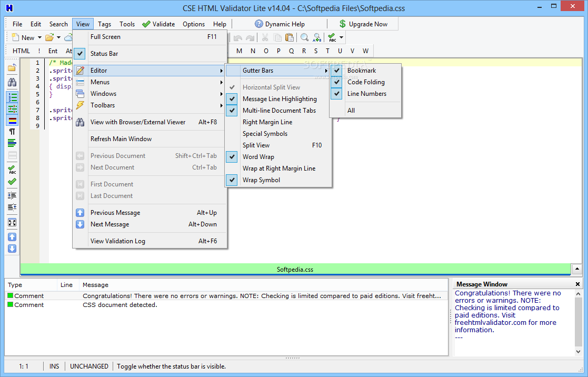This screenshot has width=588, height=377.
Task: Uncheck Message Line Highlighting
Action: coord(278,99)
